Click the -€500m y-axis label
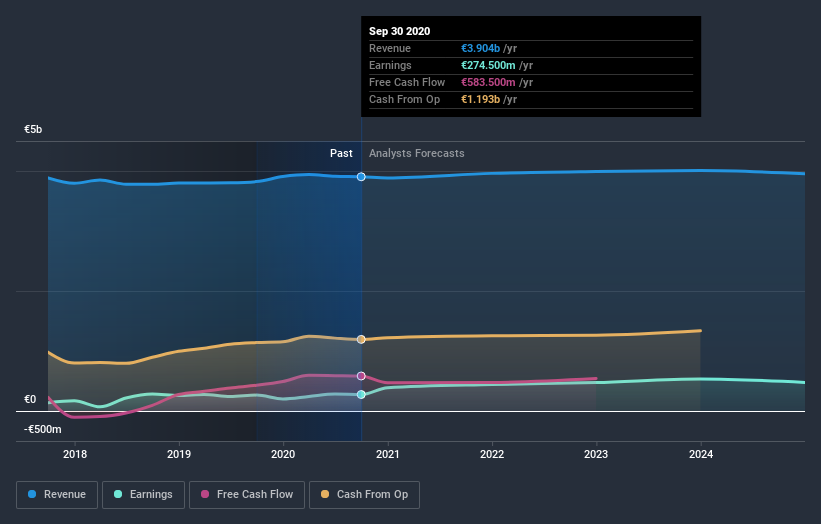821x524 pixels. click(x=43, y=429)
